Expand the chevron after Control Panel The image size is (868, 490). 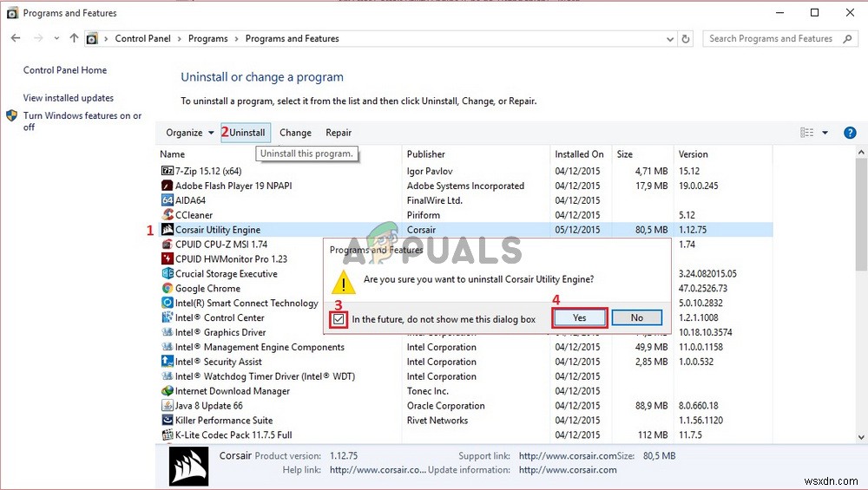pos(180,39)
